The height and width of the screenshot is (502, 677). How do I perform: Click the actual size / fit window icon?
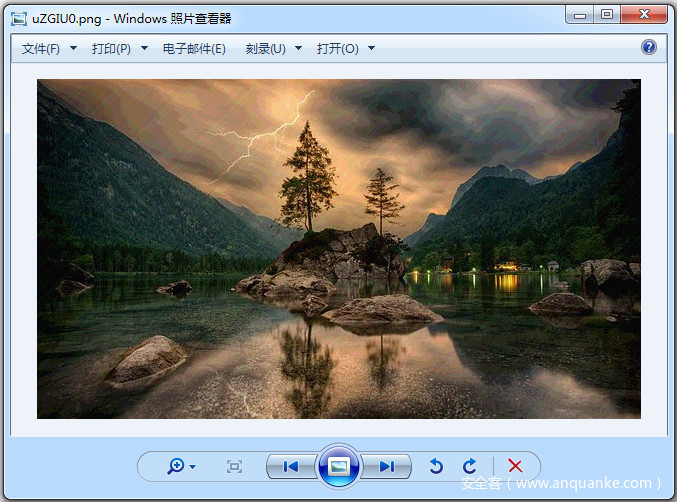[x=234, y=466]
